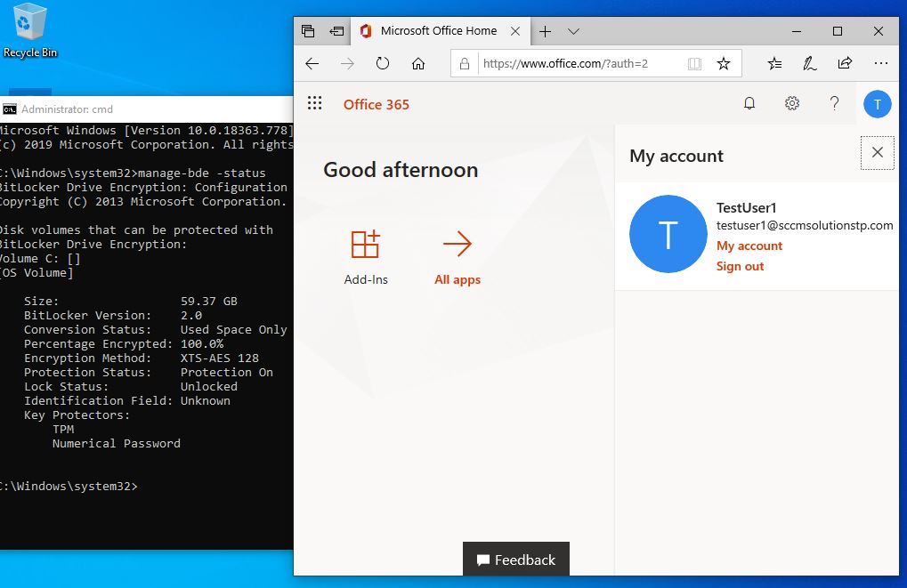Open Edge Settings and more menu
The image size is (907, 588).
pos(880,64)
